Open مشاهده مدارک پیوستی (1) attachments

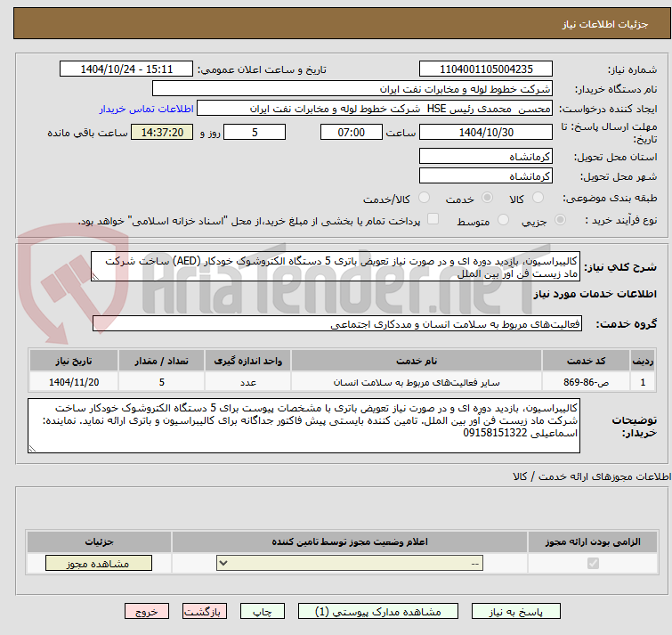(x=378, y=612)
